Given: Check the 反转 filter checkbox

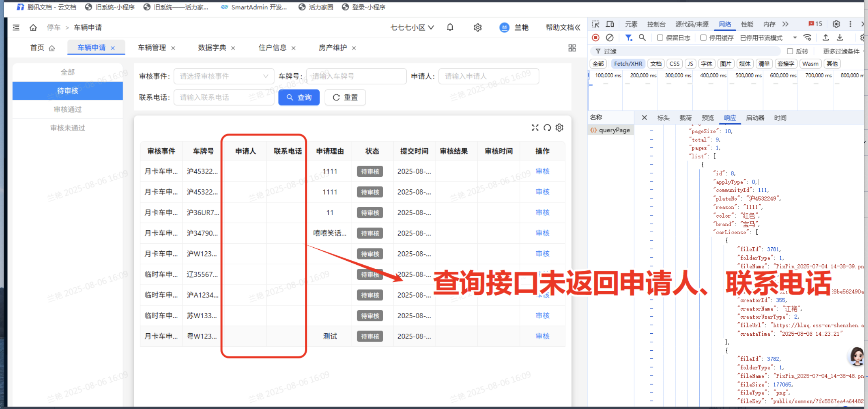Looking at the screenshot, I should pos(790,51).
